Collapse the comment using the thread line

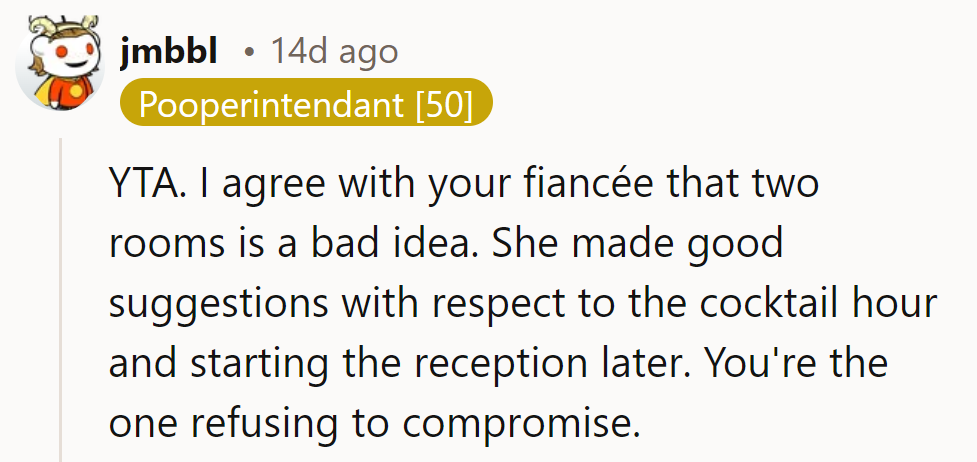(62, 300)
